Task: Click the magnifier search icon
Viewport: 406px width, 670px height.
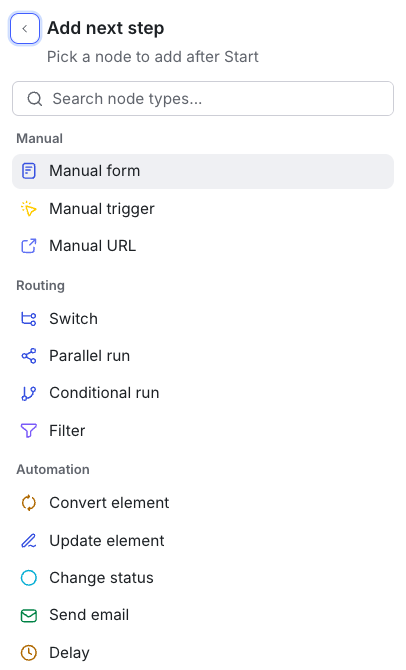Action: point(35,99)
